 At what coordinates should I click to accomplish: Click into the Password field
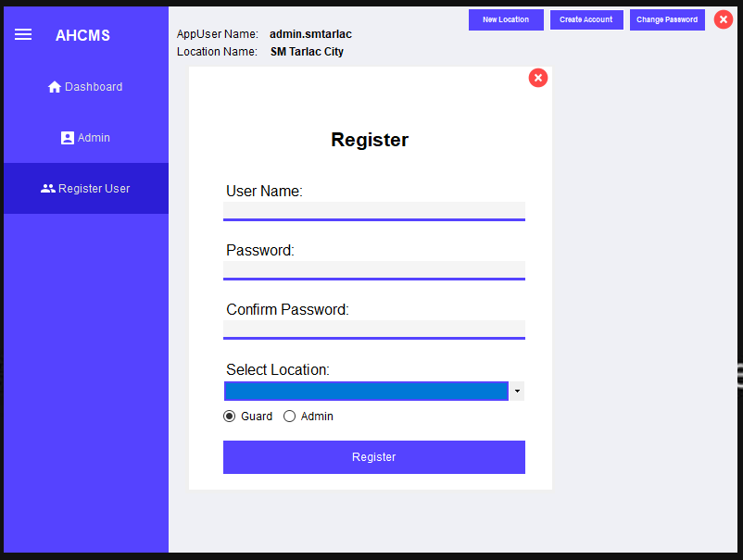[x=373, y=269]
